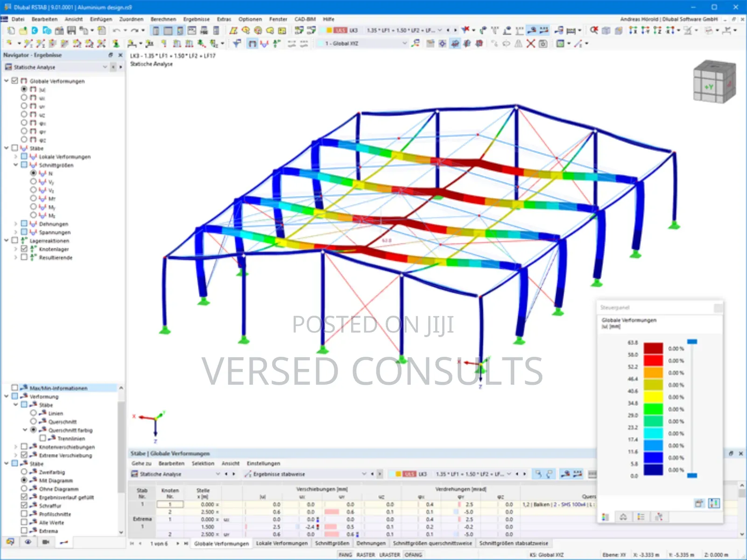Select the Save icon in the toolbar
Image resolution: width=747 pixels, height=560 pixels.
click(x=71, y=29)
